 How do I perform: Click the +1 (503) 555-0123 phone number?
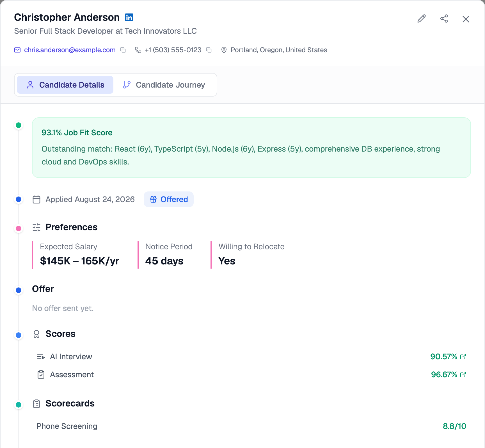173,50
